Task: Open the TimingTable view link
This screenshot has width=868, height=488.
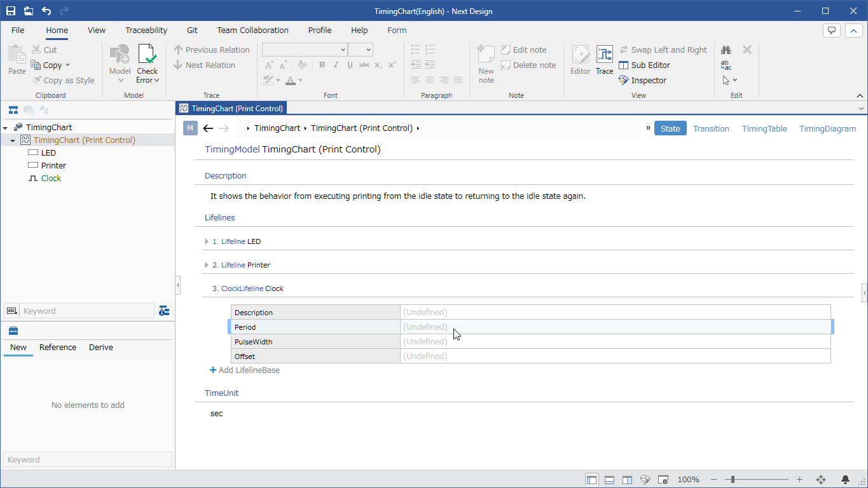Action: pyautogui.click(x=764, y=128)
